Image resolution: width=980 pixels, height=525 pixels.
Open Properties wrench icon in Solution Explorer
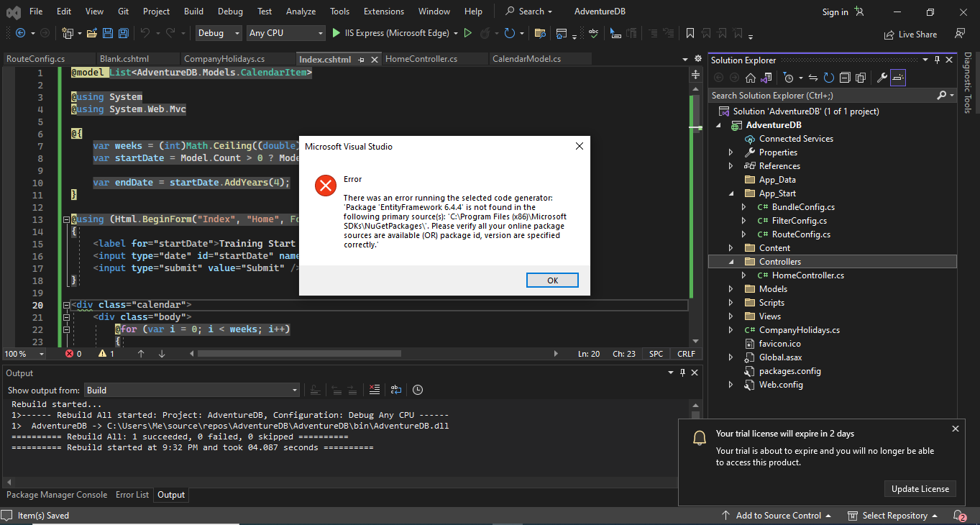click(882, 78)
